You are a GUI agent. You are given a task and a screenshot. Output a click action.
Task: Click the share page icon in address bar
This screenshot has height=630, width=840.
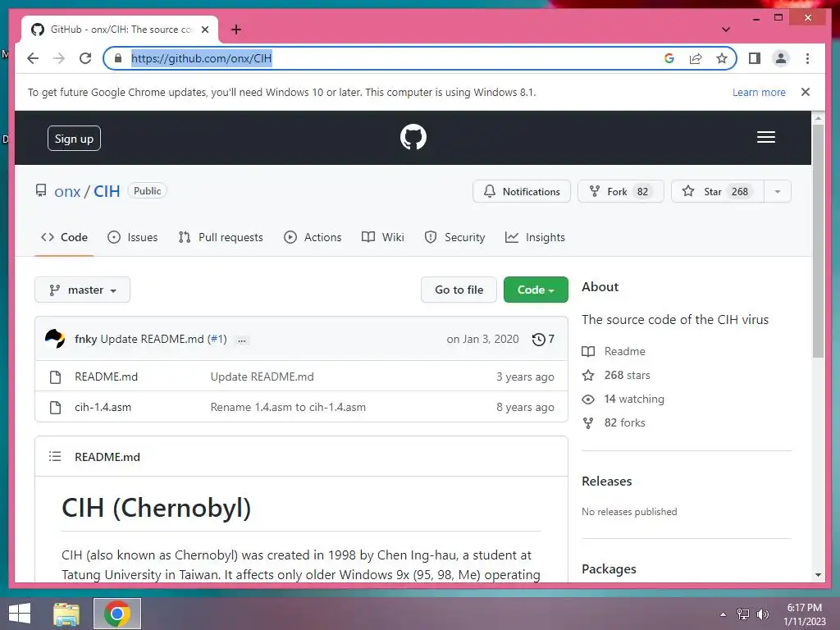[696, 58]
